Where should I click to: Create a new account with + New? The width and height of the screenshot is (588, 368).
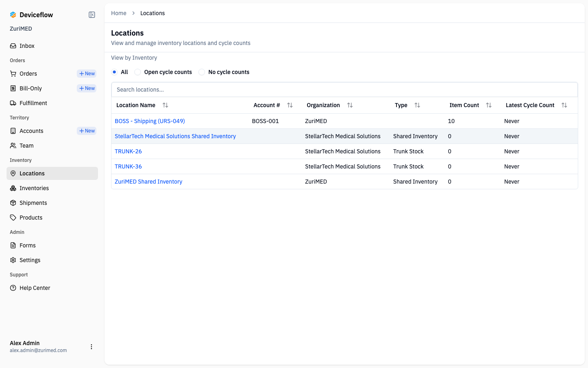point(87,131)
